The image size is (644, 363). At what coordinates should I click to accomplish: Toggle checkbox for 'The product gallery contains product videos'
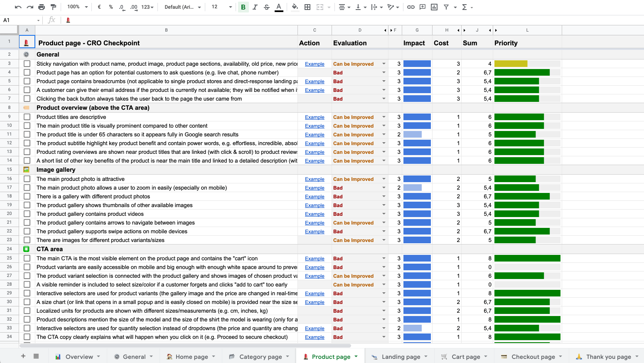[27, 214]
